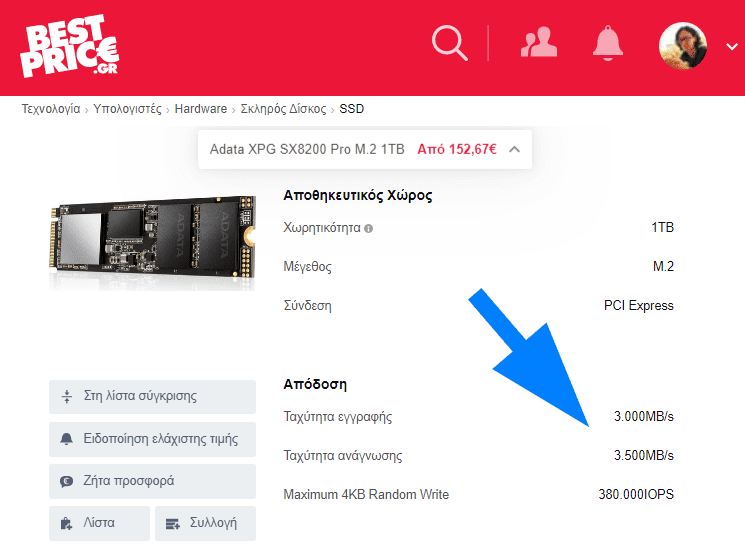Select the 3.000MB/s write speed value

644,417
